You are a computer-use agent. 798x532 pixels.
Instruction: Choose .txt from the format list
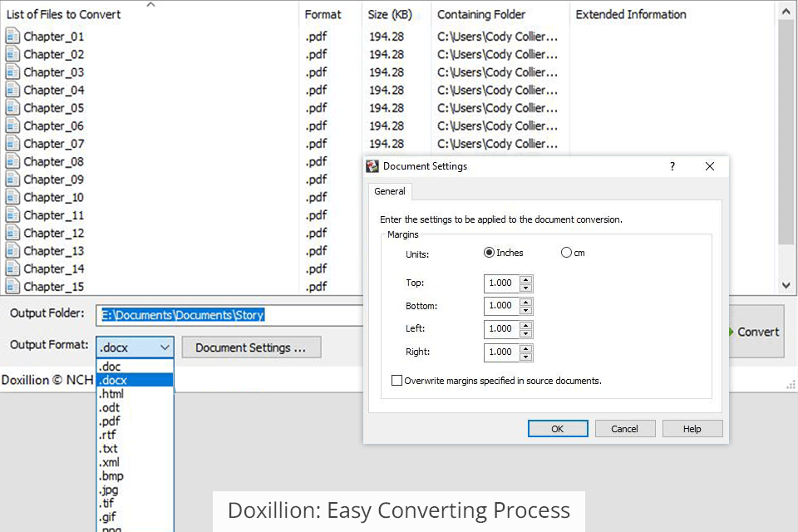(135, 449)
